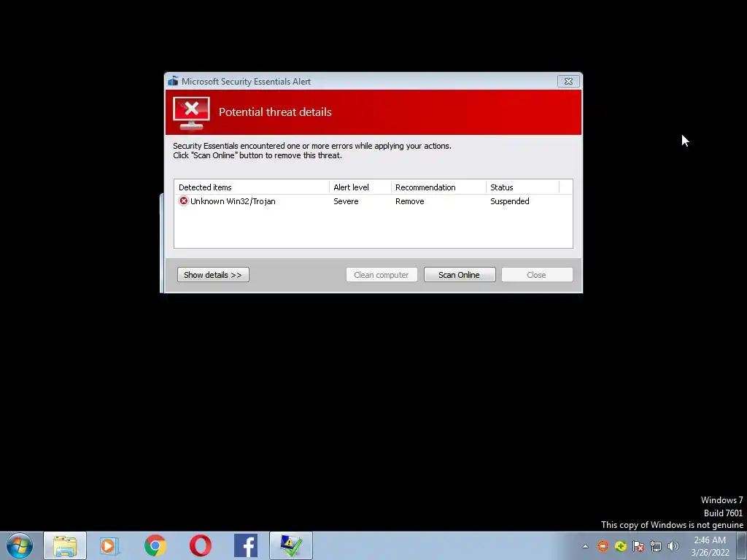Click the greyed Clean computer button
747x560 pixels.
[x=382, y=275]
